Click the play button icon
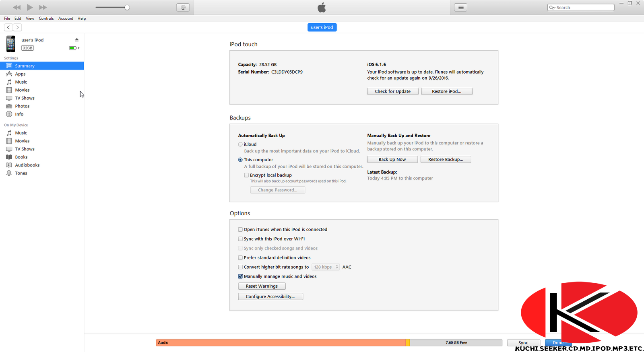 coord(30,7)
